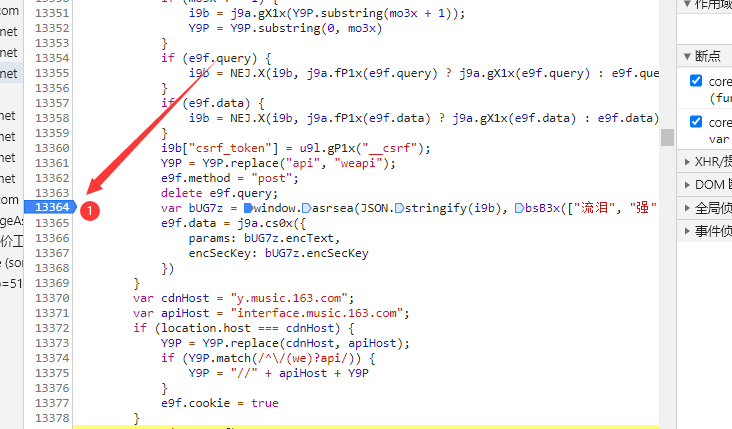Click the inline breakpoint marker before window
Screen dimensions: 732x429
(247, 208)
